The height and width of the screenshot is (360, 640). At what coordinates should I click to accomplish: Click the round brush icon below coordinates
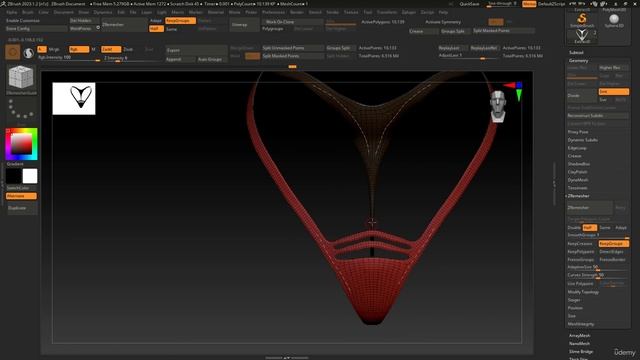(13, 53)
